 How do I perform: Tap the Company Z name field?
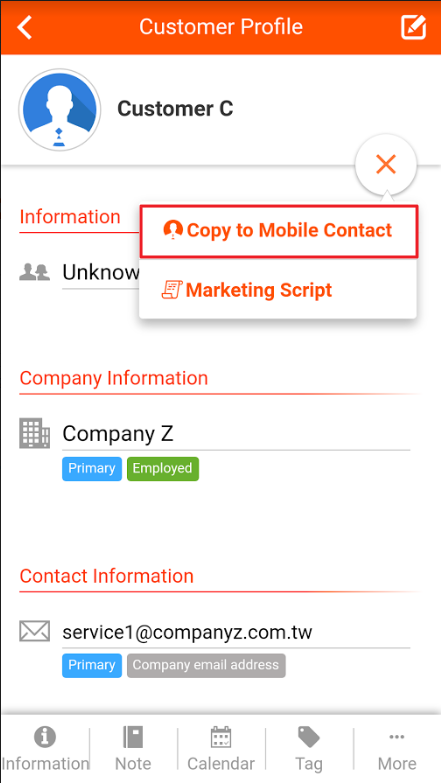pos(236,433)
